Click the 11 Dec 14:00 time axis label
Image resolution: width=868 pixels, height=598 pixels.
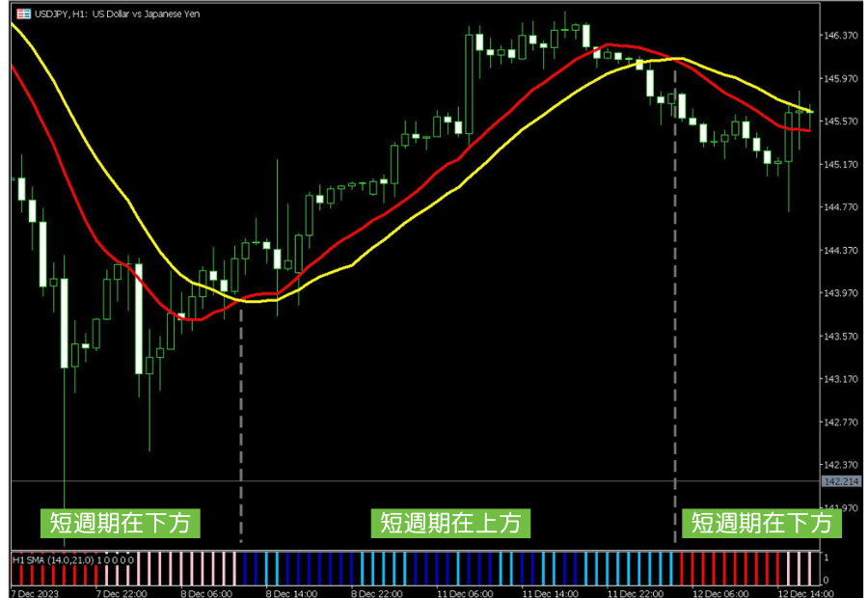point(549,592)
